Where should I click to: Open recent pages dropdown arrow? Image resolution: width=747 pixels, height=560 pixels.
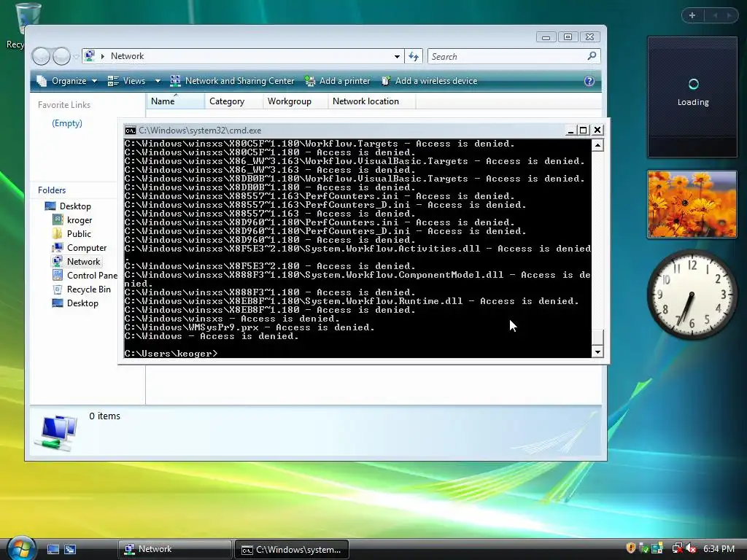tap(76, 57)
